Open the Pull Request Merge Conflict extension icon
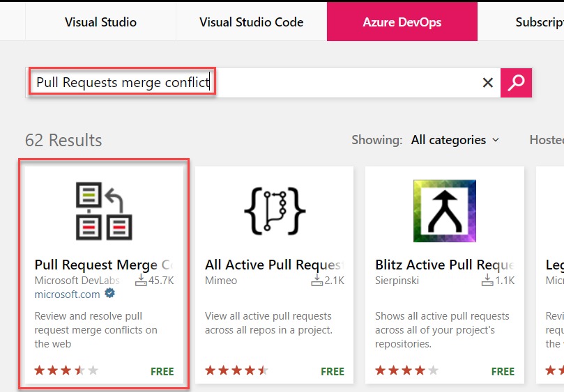564x392 pixels. click(104, 211)
